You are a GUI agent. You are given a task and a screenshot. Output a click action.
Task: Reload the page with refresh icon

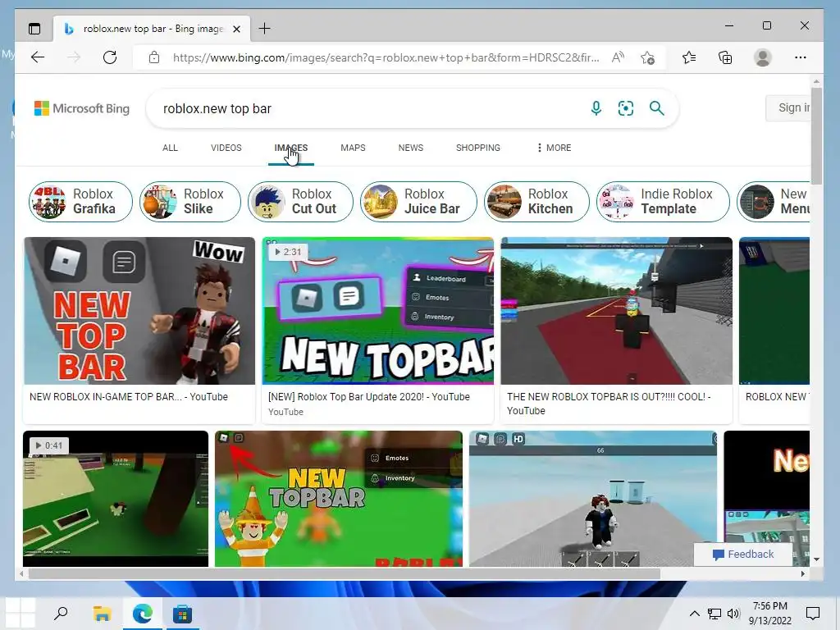[110, 57]
